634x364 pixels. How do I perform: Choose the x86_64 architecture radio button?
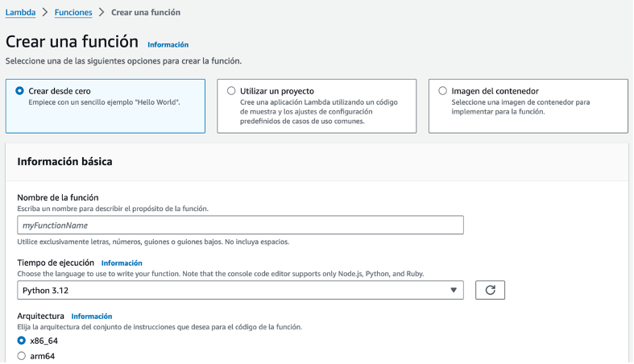pos(22,341)
